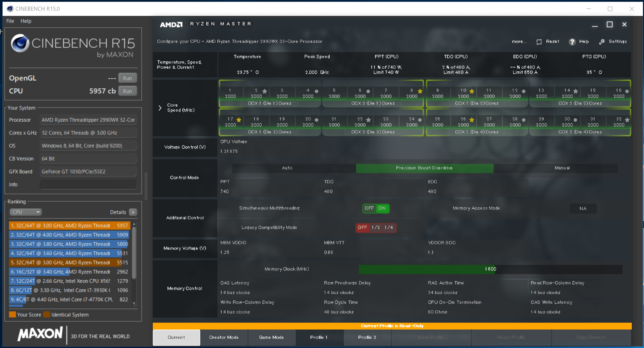Viewport: 644px width, 348px height.
Task: Open the CPU ranking dropdown
Action: point(25,212)
